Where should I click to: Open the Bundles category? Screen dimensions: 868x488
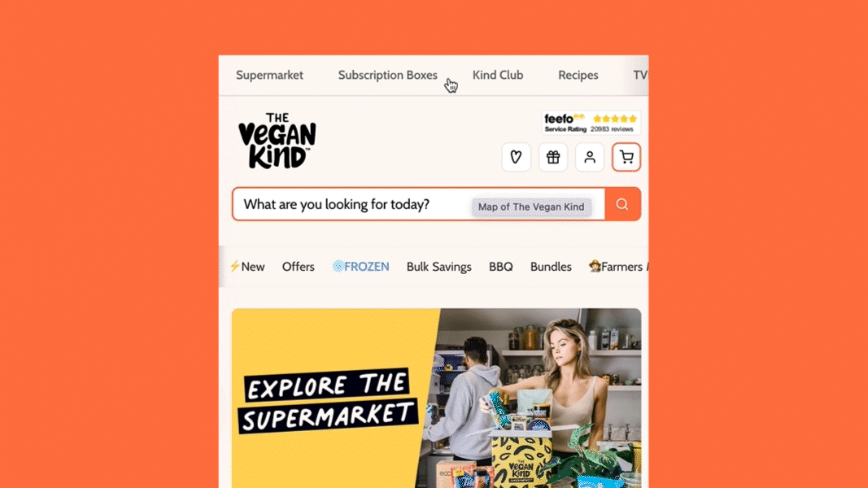551,267
